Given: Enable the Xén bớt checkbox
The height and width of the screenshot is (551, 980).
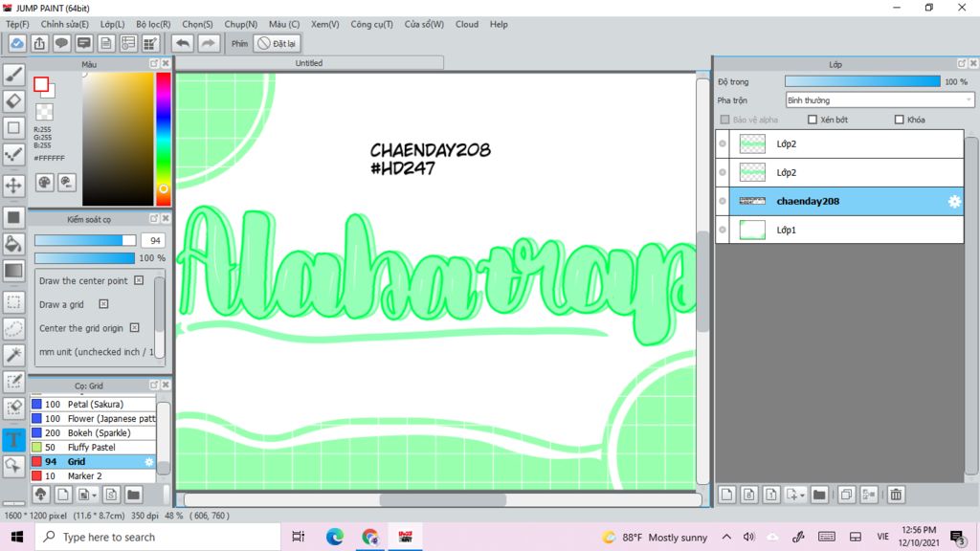Looking at the screenshot, I should point(813,120).
